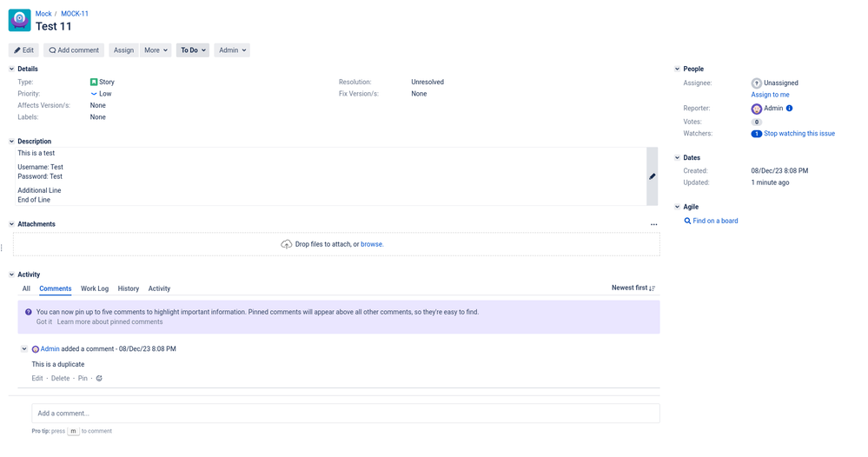Collapse the Details section

[x=11, y=70]
